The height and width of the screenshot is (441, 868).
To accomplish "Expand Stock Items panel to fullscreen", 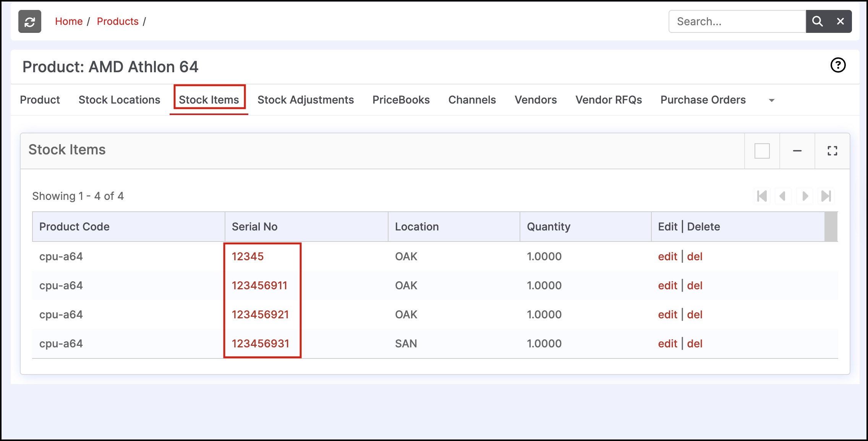I will click(832, 151).
